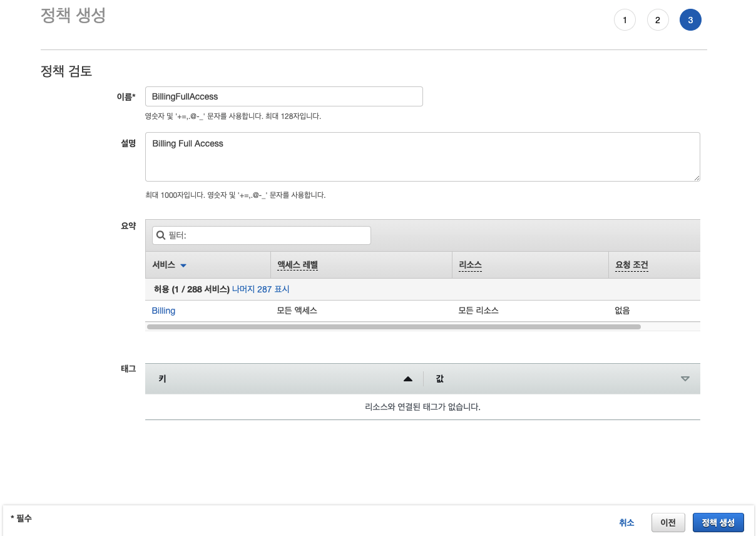Click the summary table horizontal scrollbar
Image resolution: width=756 pixels, height=536 pixels.
(x=394, y=327)
